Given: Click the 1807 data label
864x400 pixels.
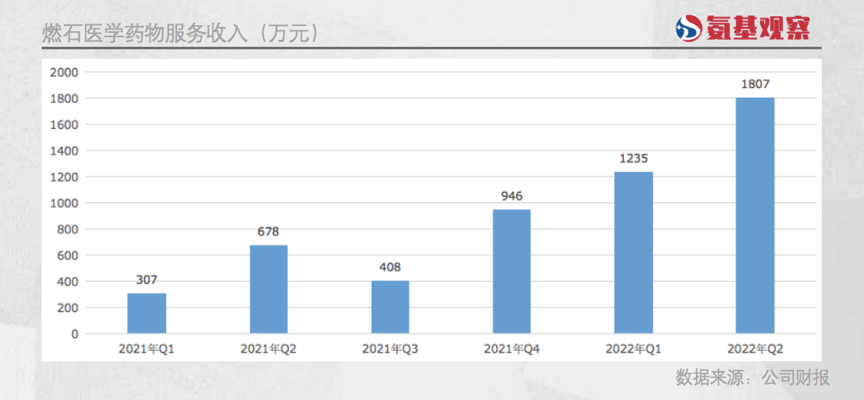Looking at the screenshot, I should pyautogui.click(x=755, y=84).
